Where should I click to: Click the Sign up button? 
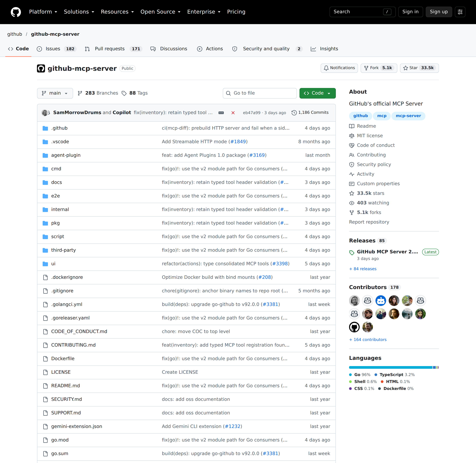[438, 12]
